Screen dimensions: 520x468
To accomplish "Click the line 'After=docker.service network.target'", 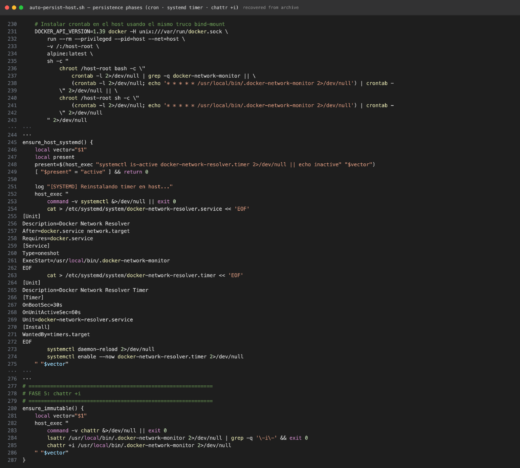I will coord(76,231).
